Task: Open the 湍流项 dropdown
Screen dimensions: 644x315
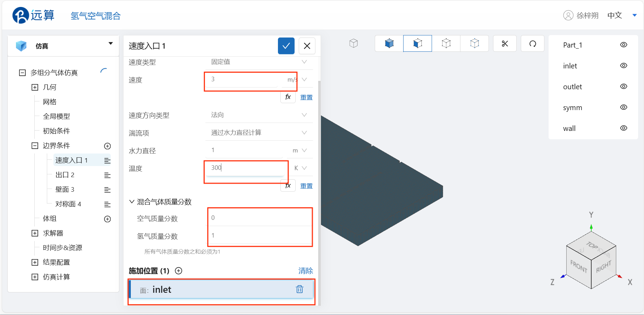Action: [x=259, y=133]
